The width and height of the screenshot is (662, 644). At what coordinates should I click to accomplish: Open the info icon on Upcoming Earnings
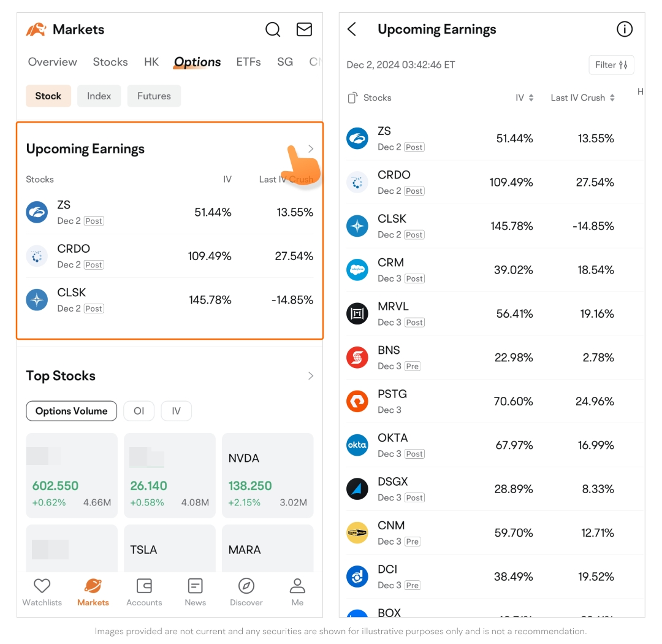(625, 29)
